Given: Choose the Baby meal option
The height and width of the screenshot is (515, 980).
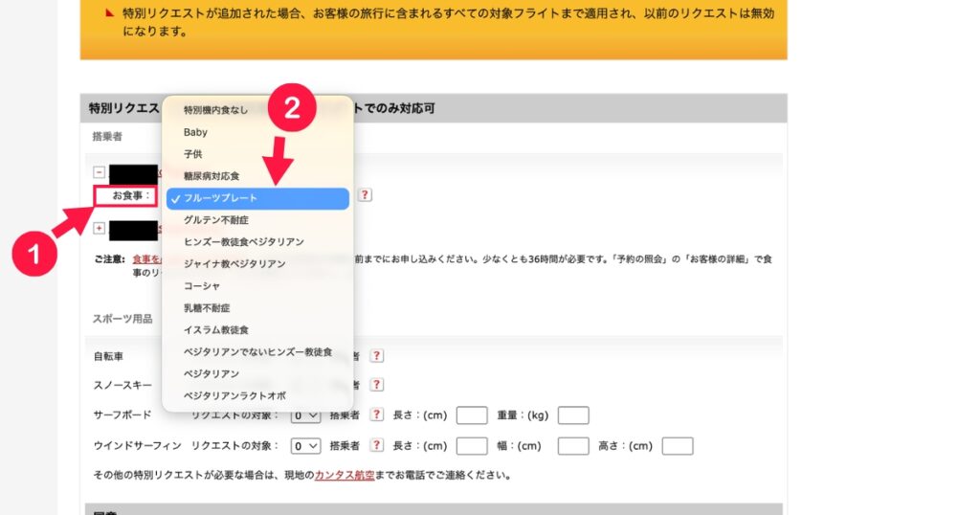Looking at the screenshot, I should [x=195, y=132].
